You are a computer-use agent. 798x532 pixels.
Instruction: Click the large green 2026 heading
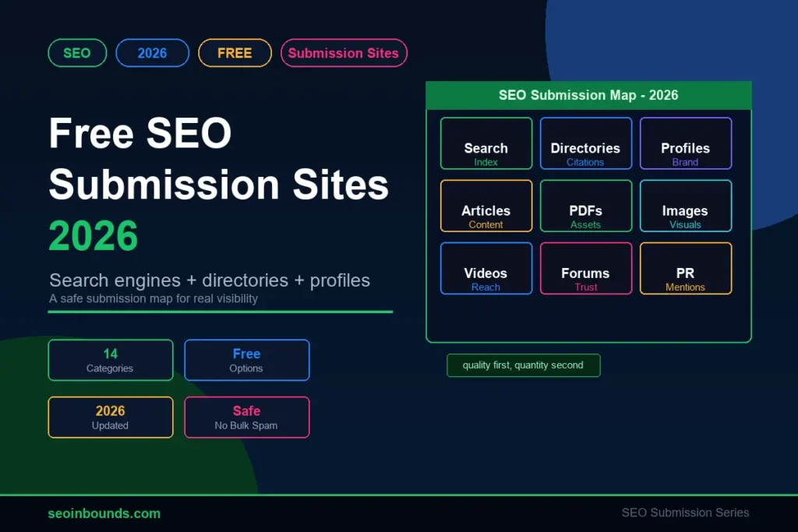[94, 235]
